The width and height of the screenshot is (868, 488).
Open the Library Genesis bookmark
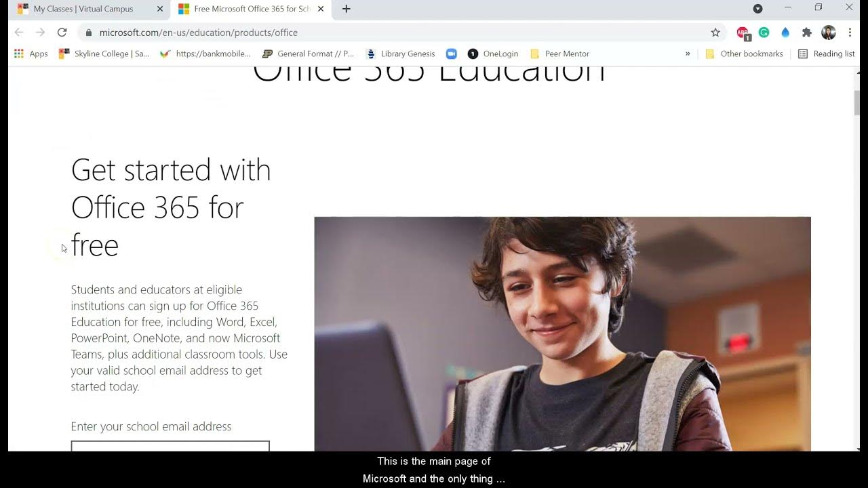coord(400,54)
